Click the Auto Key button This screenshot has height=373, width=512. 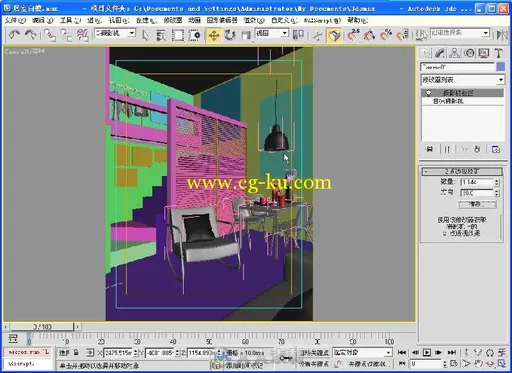tap(314, 353)
